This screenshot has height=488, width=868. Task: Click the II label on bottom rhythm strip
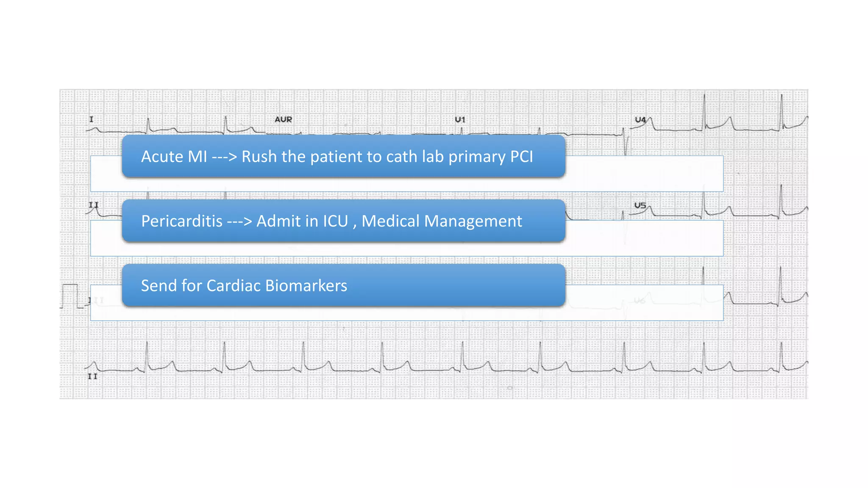pos(92,376)
